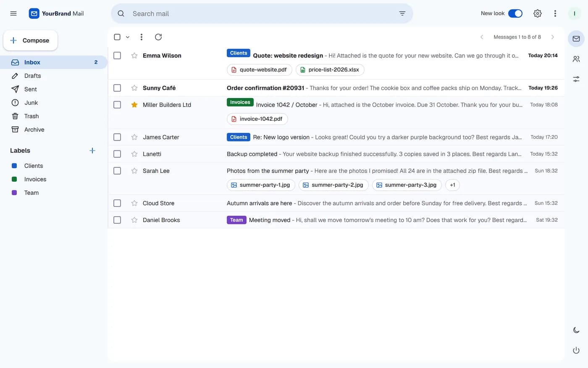Open the account avatar
Image resolution: width=588 pixels, height=368 pixels.
click(x=574, y=13)
